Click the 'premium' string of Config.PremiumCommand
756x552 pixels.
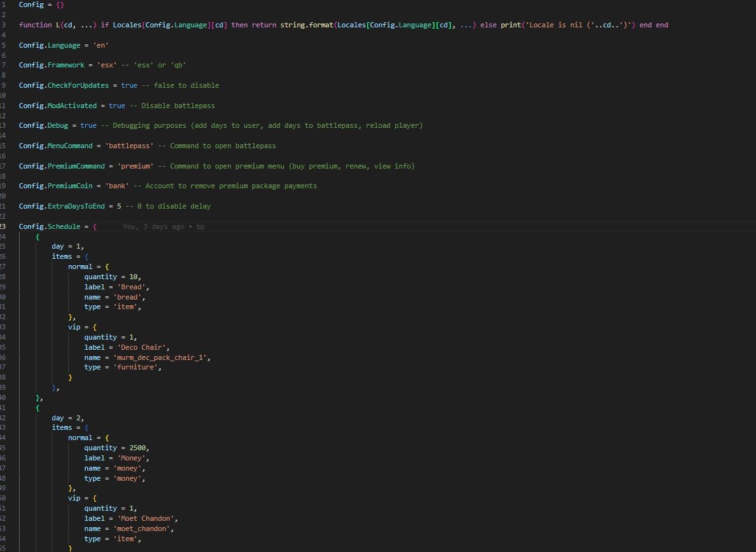point(136,166)
